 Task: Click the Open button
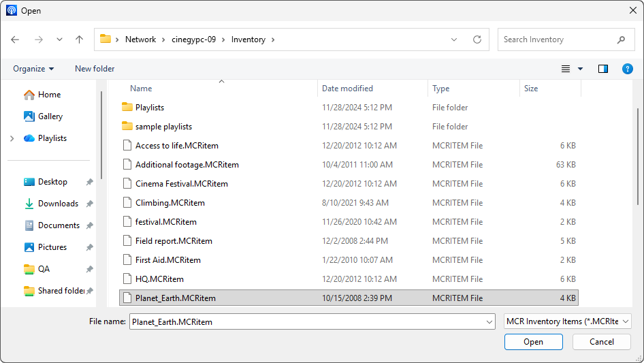(533, 342)
